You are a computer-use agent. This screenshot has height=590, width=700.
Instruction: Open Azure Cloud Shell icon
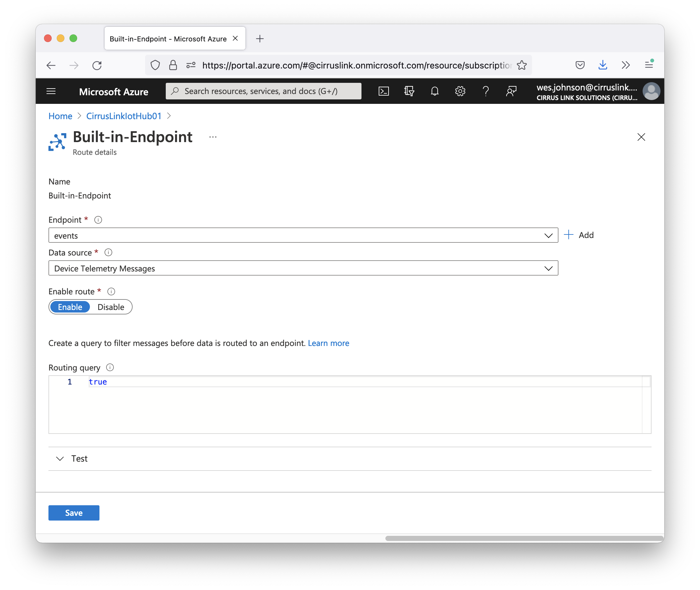click(x=383, y=91)
